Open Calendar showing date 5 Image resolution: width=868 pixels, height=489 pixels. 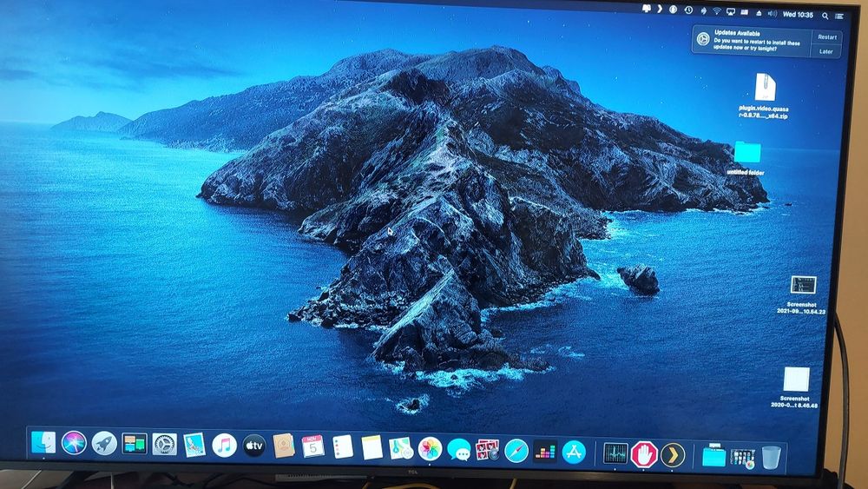click(x=312, y=446)
